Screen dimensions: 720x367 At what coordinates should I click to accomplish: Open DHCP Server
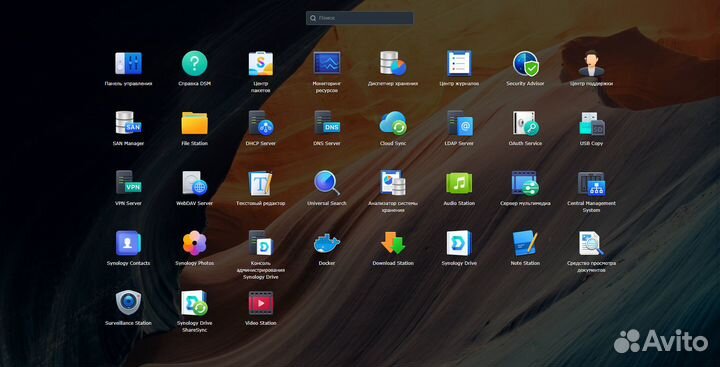click(x=260, y=123)
